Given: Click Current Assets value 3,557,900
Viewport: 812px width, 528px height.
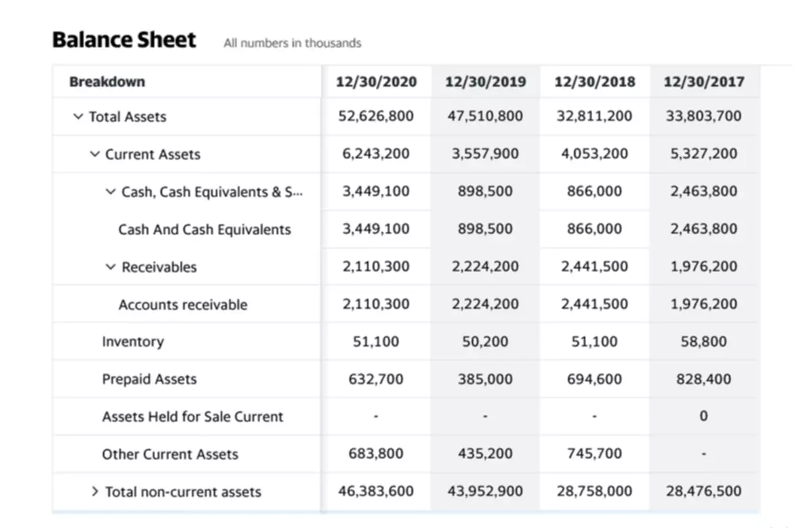Looking at the screenshot, I should point(485,154).
